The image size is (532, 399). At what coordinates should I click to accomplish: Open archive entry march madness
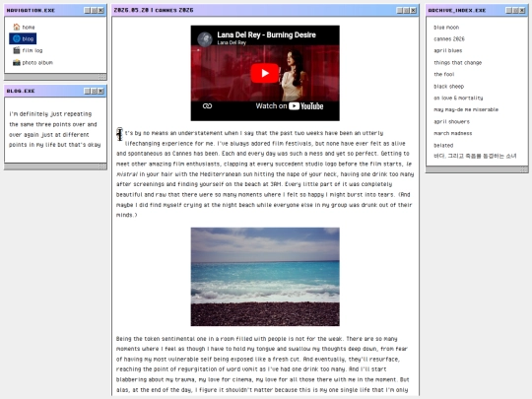452,133
